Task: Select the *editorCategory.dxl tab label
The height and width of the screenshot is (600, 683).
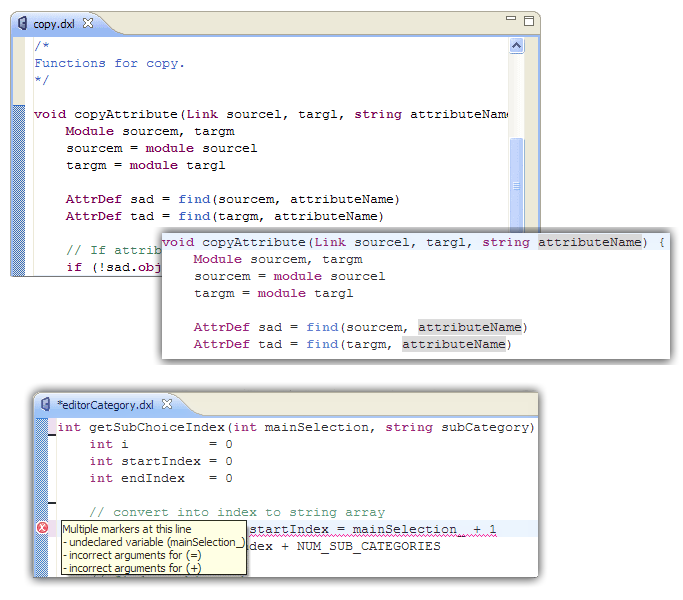Action: [x=105, y=405]
